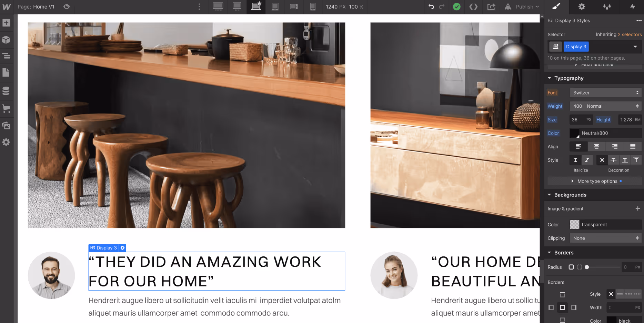
Task: Open the Style Manager drops tab
Action: tap(607, 7)
